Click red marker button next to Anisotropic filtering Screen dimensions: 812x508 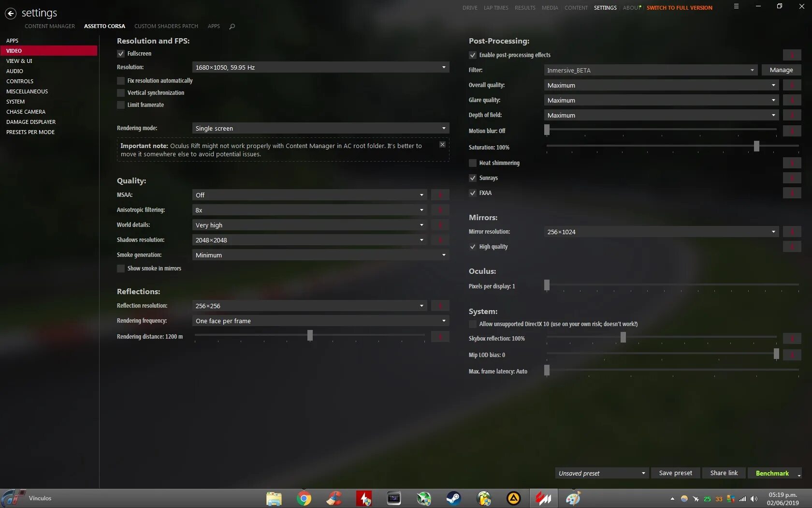[x=440, y=210]
